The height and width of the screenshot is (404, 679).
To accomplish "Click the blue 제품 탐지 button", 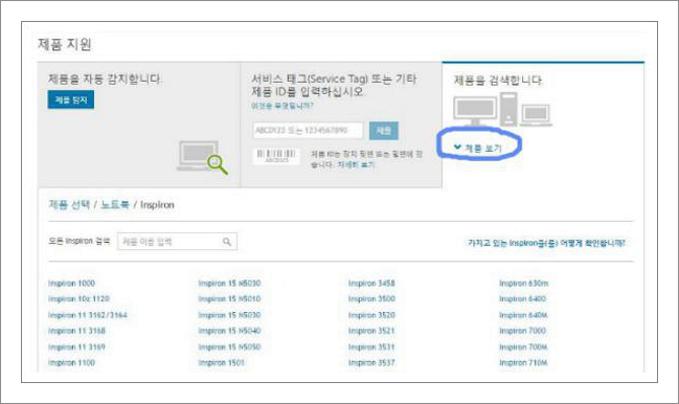I will (x=71, y=100).
